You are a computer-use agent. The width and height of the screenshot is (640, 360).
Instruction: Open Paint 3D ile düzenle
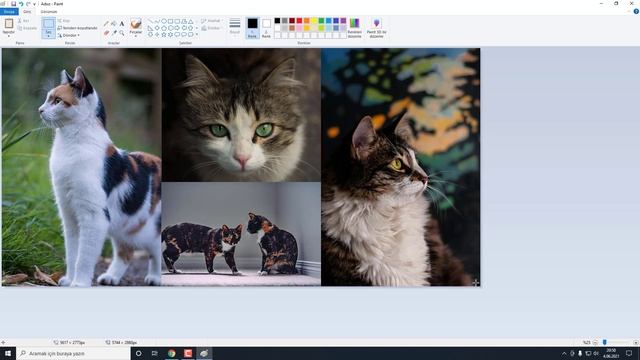coord(376,28)
